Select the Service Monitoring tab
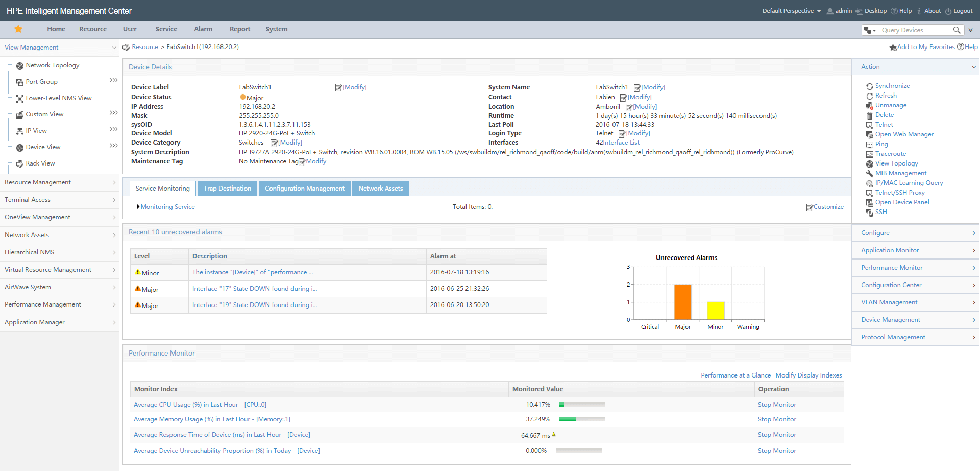 (163, 189)
